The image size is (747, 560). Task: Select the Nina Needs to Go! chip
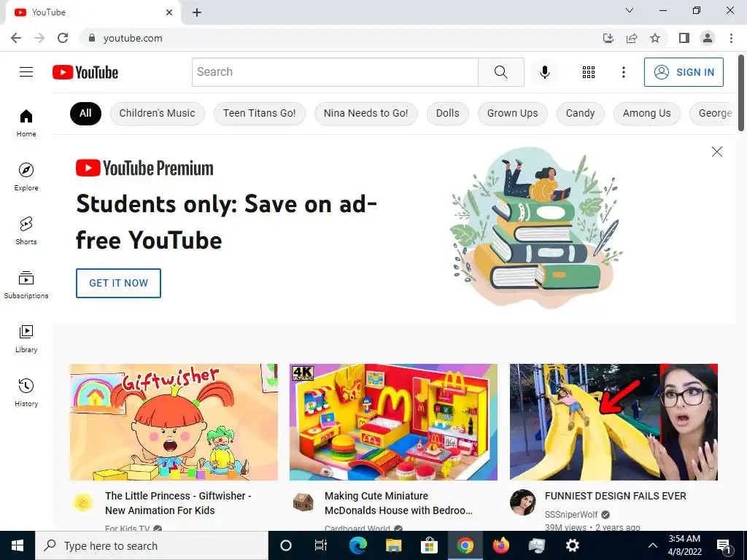click(366, 113)
